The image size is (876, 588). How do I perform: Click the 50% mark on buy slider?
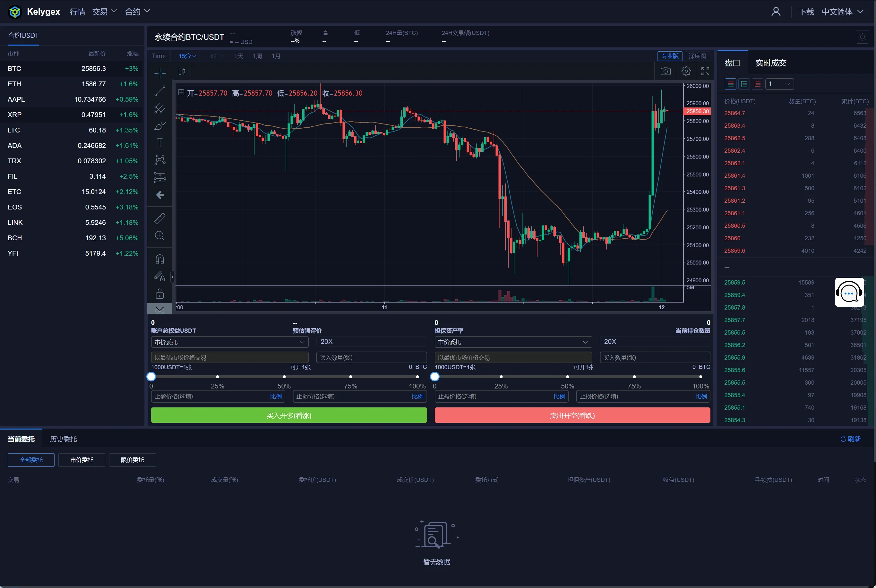284,377
